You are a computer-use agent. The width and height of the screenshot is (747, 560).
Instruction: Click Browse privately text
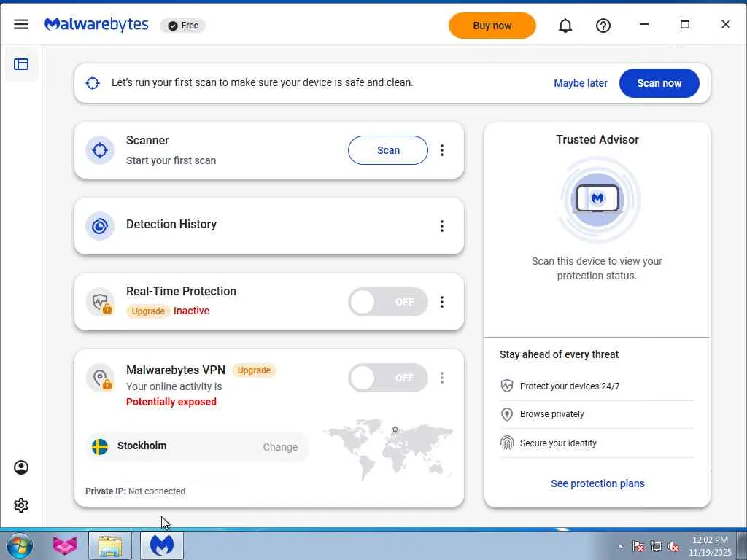(x=551, y=414)
